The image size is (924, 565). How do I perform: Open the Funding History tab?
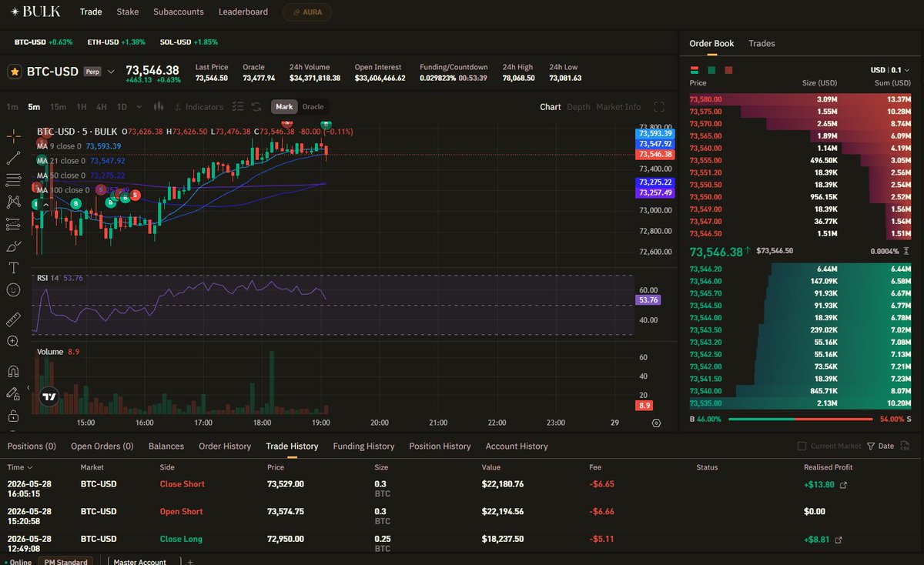pos(363,446)
